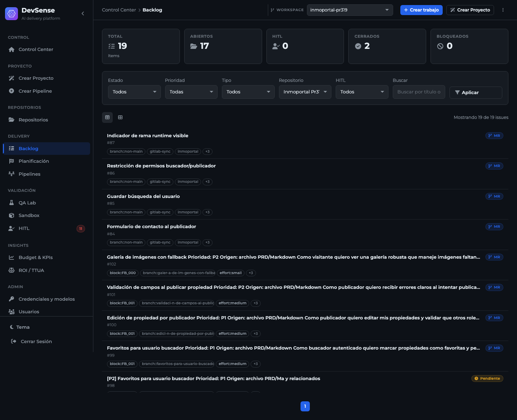Viewport: 517px width, 420px height.
Task: Click the Crear Proyecto header button
Action: pos(470,10)
